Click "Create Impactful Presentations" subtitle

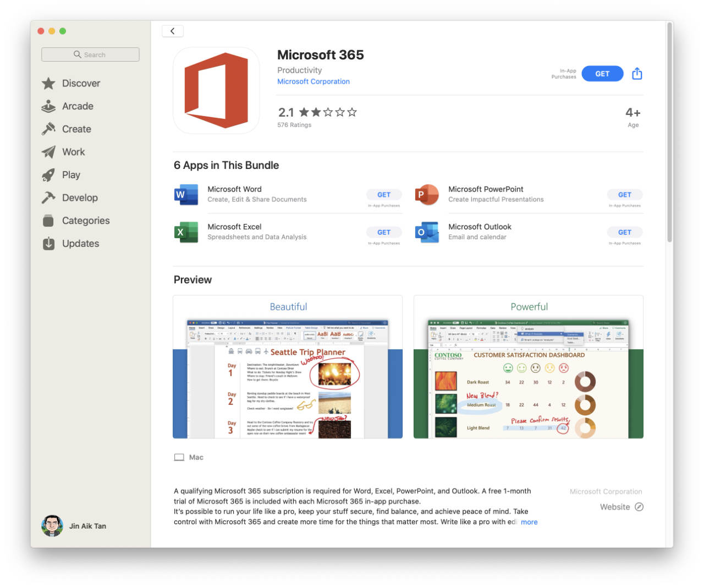click(496, 200)
